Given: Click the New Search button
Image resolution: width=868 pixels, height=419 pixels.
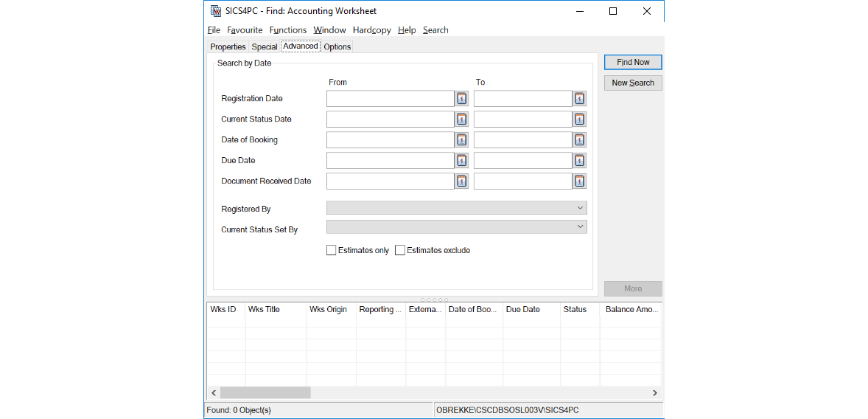Looking at the screenshot, I should 633,83.
